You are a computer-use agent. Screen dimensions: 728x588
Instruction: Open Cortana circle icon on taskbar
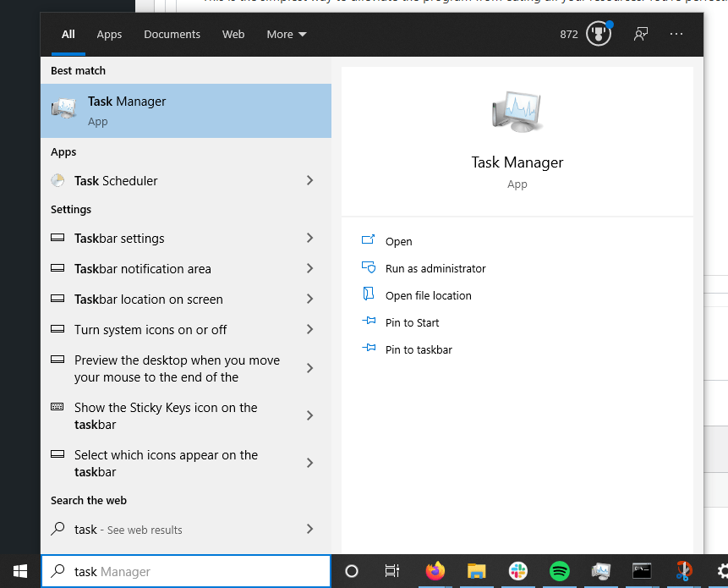click(352, 571)
